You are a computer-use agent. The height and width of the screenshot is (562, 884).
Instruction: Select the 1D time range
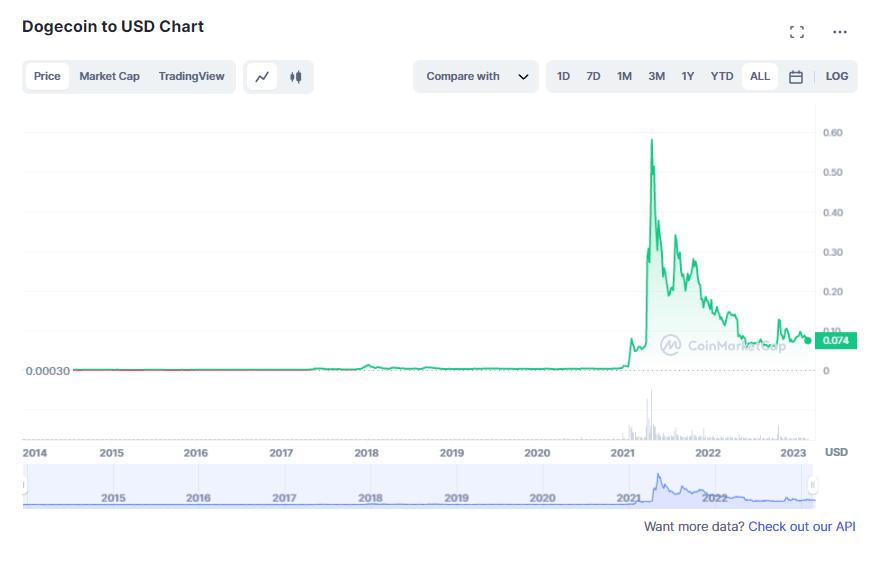pyautogui.click(x=564, y=76)
